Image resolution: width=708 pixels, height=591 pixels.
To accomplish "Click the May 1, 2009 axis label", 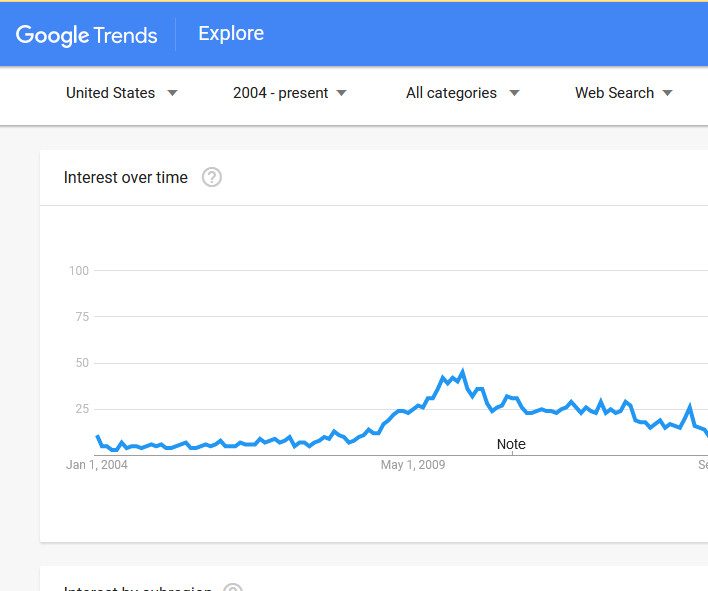I will 413,465.
